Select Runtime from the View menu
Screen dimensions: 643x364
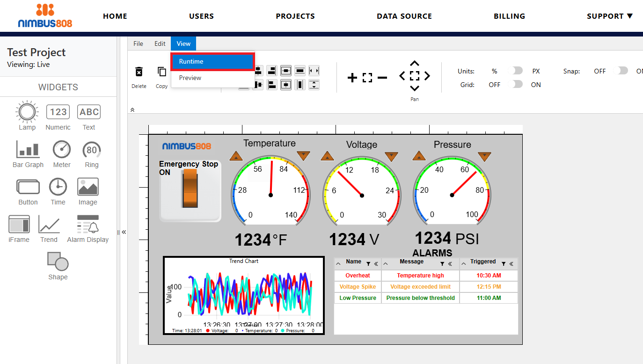click(212, 62)
